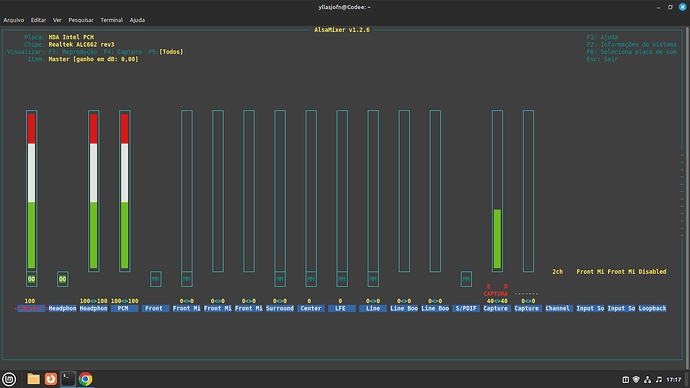This screenshot has height=388, width=690.
Task: Select the S/PDIF channel label
Action: tap(466, 308)
